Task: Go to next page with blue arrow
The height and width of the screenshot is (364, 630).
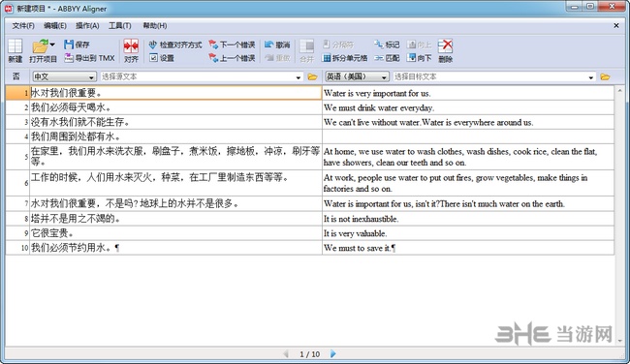Action: click(332, 354)
